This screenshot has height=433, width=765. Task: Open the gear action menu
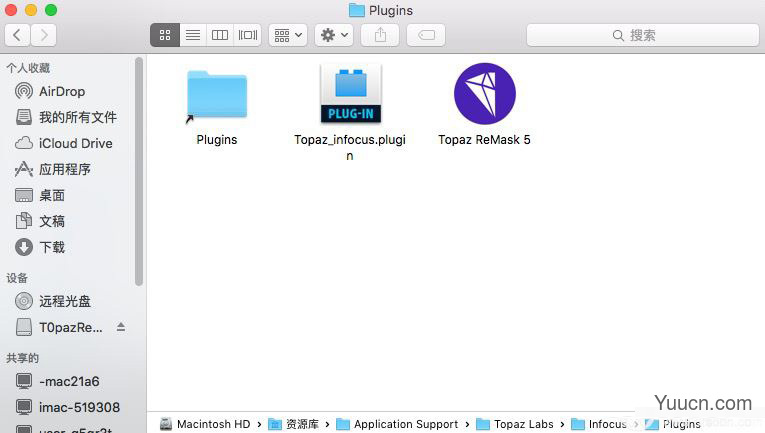tap(334, 35)
